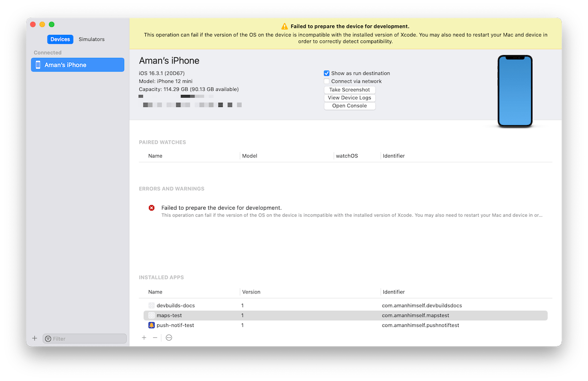Enable Connect via network

pyautogui.click(x=326, y=81)
